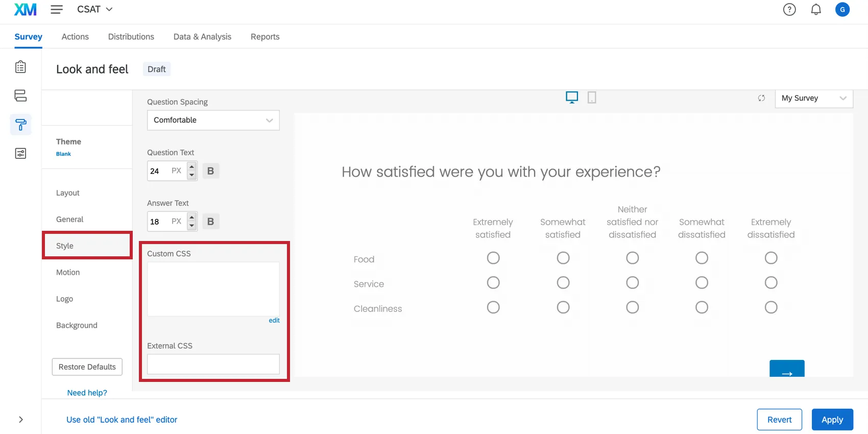Select Extremely dissatisfied for Cleanliness
Screen dimensions: 868x434
771,307
